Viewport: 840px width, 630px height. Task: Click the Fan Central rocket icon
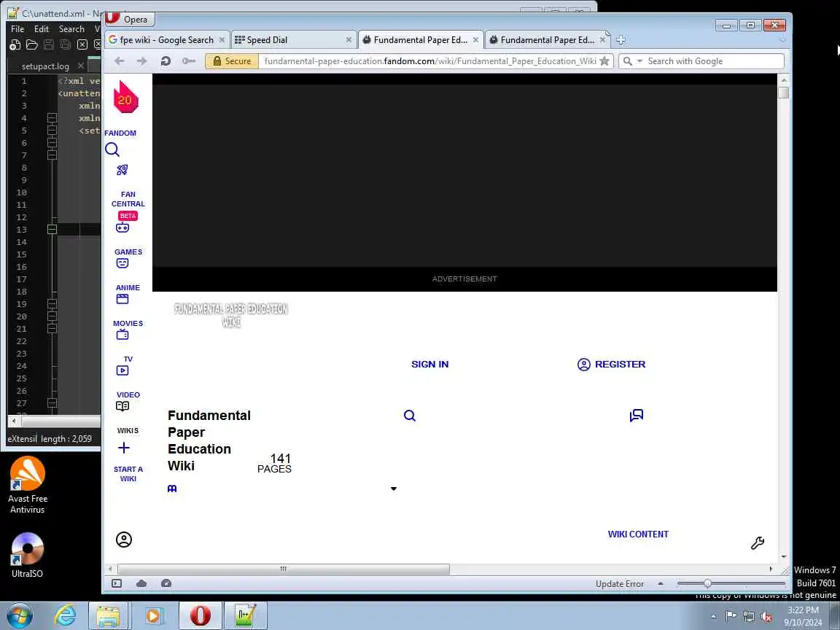pos(122,170)
